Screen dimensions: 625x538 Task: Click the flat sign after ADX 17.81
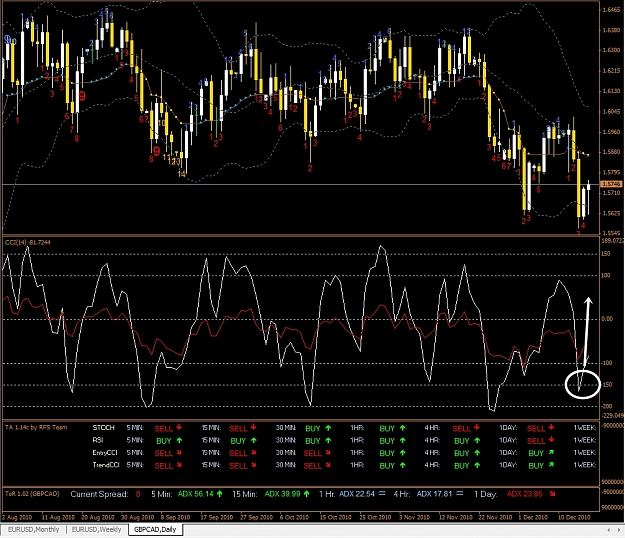tap(460, 494)
